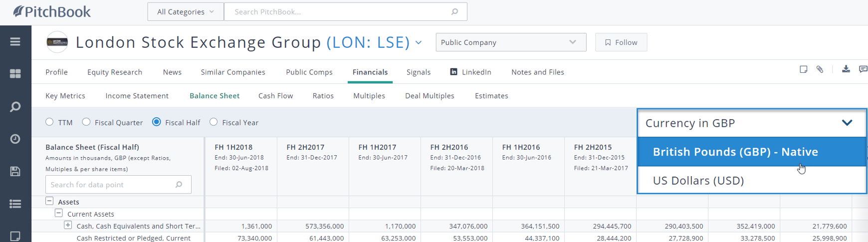Viewport: 868px width, 242px height.
Task: Open the Deal Multiples sub-tab
Action: point(430,95)
